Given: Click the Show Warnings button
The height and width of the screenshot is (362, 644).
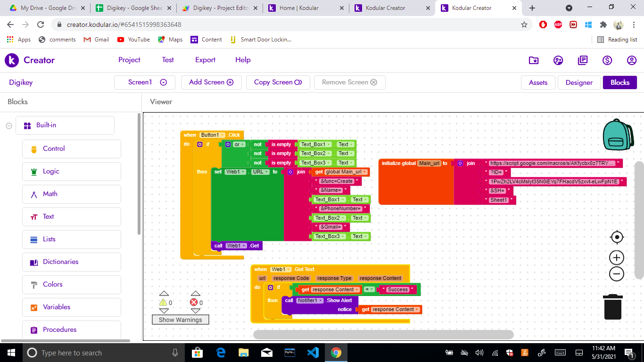Looking at the screenshot, I should (x=180, y=320).
